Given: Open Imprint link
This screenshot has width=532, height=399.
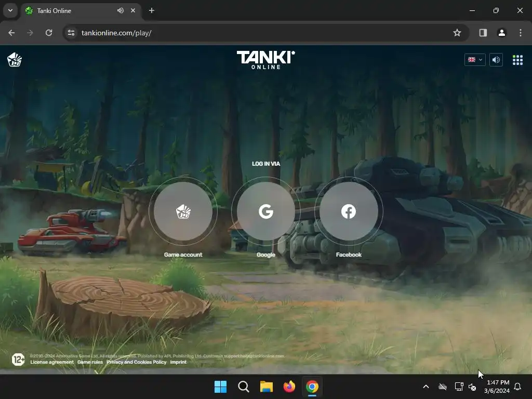Looking at the screenshot, I should tap(178, 362).
